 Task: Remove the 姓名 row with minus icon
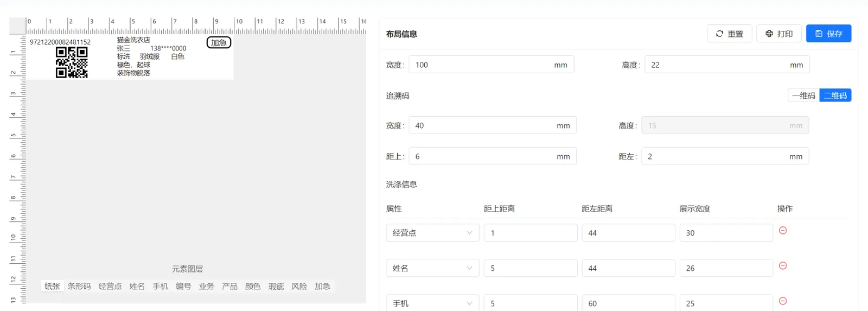[x=783, y=265]
